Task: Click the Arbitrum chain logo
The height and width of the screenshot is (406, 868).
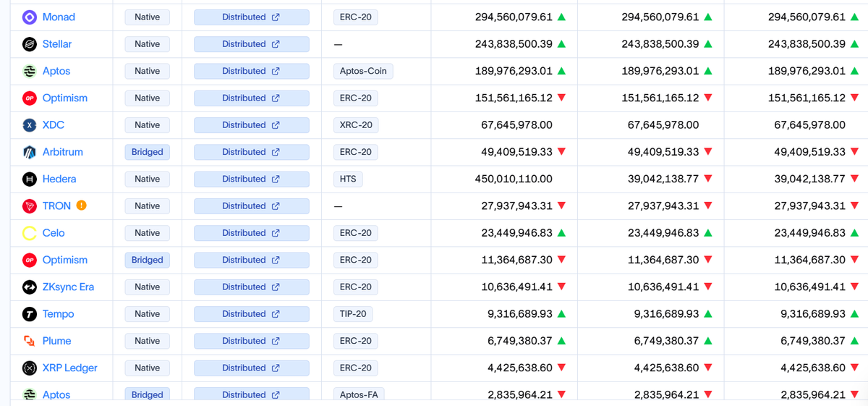Action: [x=30, y=152]
